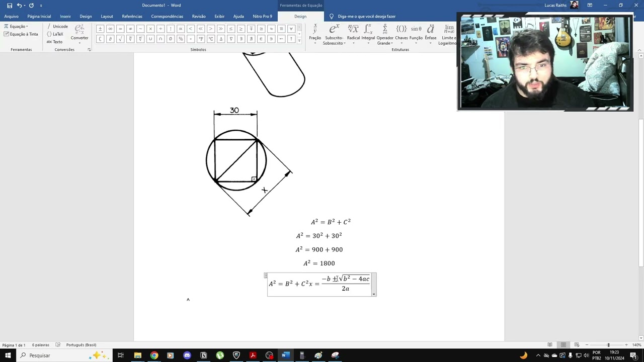Click the word count '6 palavras'

41,345
